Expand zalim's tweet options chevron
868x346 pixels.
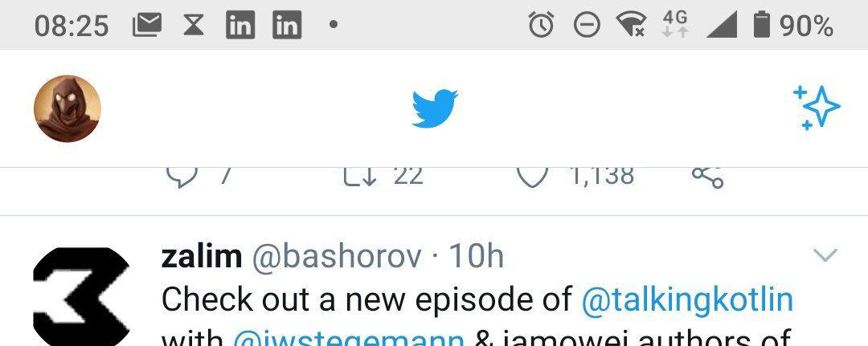(825, 254)
